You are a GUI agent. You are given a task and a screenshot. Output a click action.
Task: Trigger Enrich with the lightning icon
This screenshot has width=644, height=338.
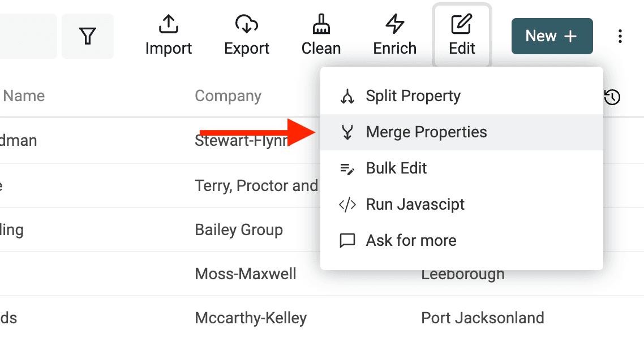click(394, 24)
